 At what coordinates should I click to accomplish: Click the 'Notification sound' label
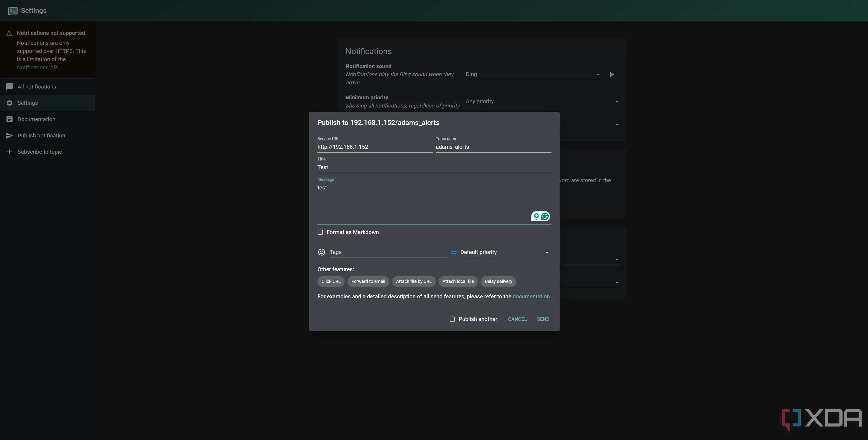click(x=368, y=66)
